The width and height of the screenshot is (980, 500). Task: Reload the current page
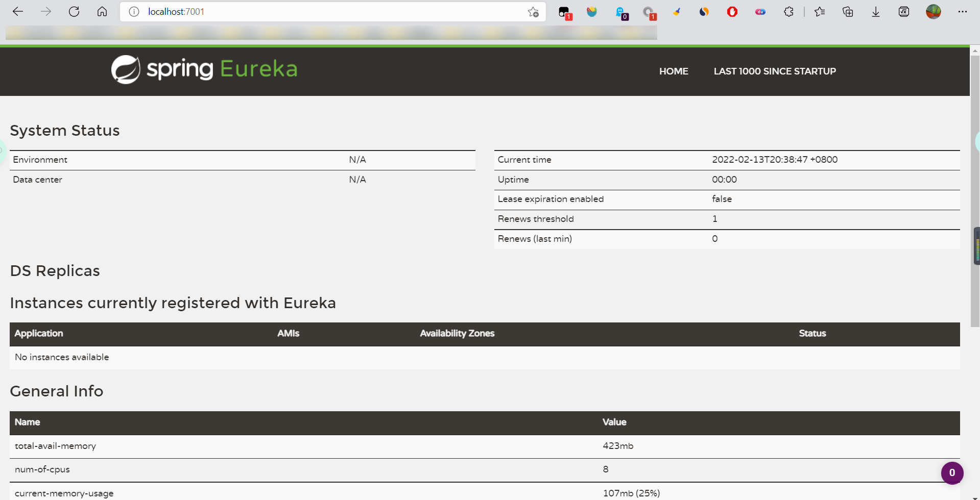pos(74,12)
